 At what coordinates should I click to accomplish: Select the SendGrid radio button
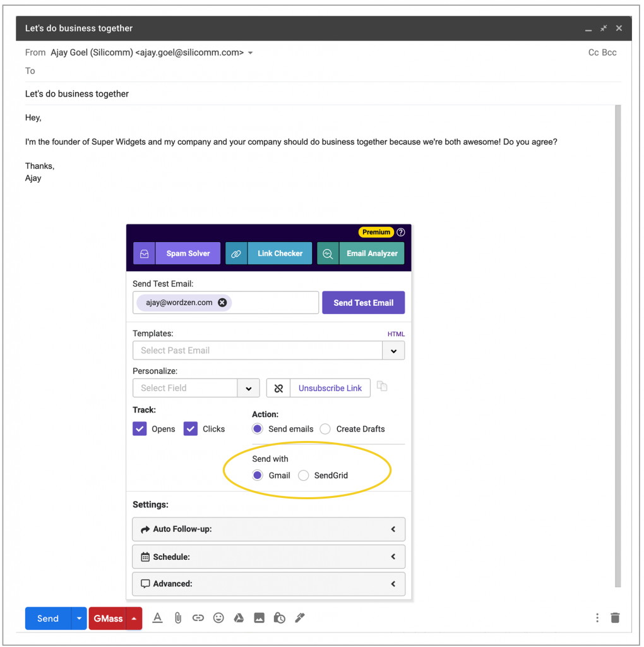tap(304, 476)
